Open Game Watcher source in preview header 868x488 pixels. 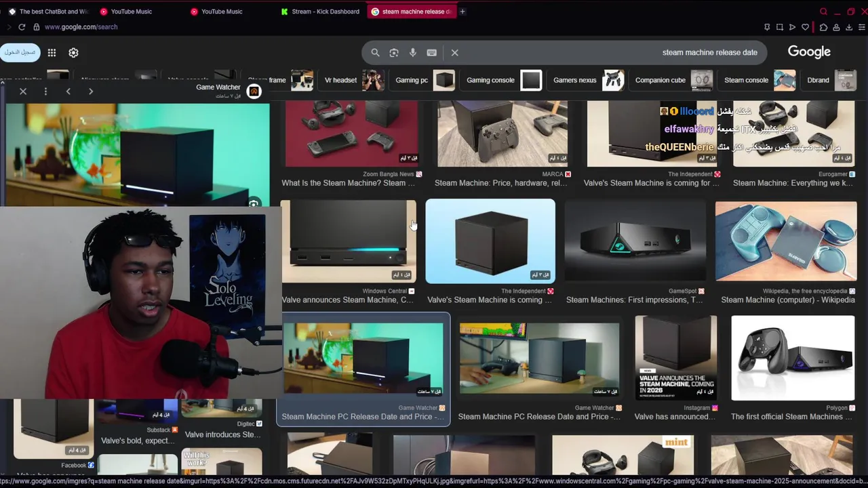[218, 87]
